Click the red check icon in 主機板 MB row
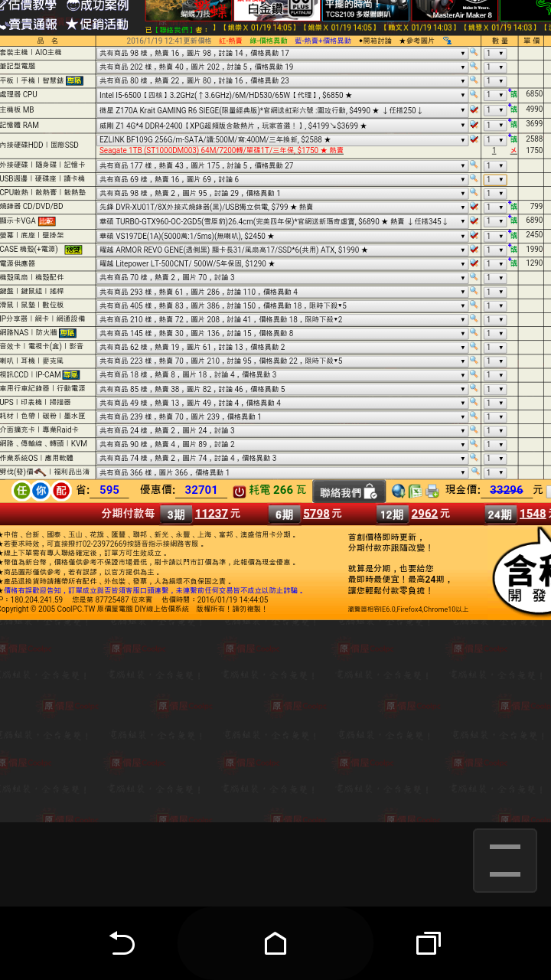The image size is (551, 980). 474,109
